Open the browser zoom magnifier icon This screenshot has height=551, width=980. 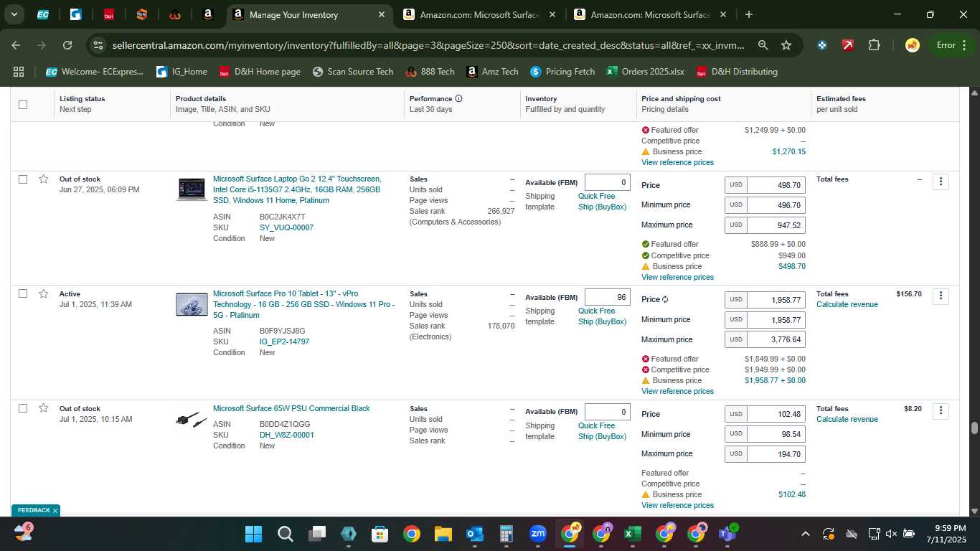[763, 45]
